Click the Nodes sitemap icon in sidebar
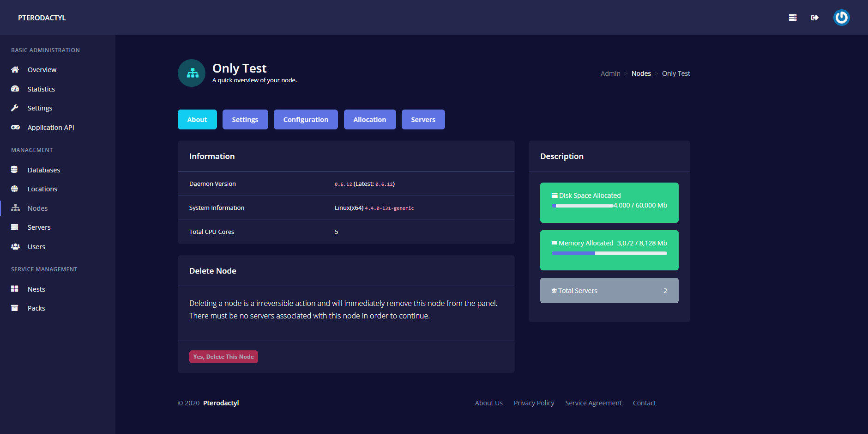The width and height of the screenshot is (868, 434). pos(15,208)
